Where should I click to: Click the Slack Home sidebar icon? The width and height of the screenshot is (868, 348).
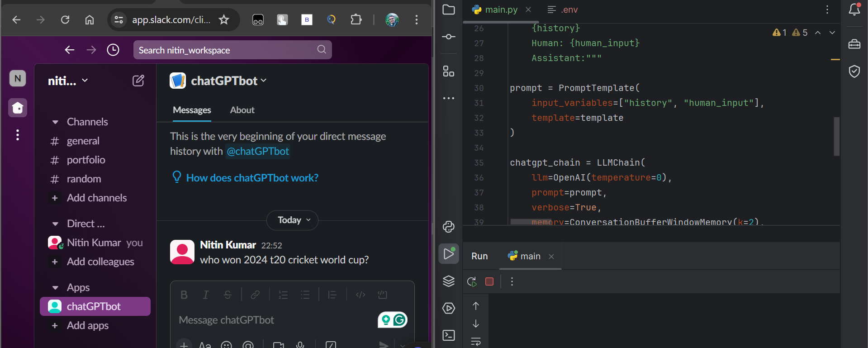tap(18, 108)
